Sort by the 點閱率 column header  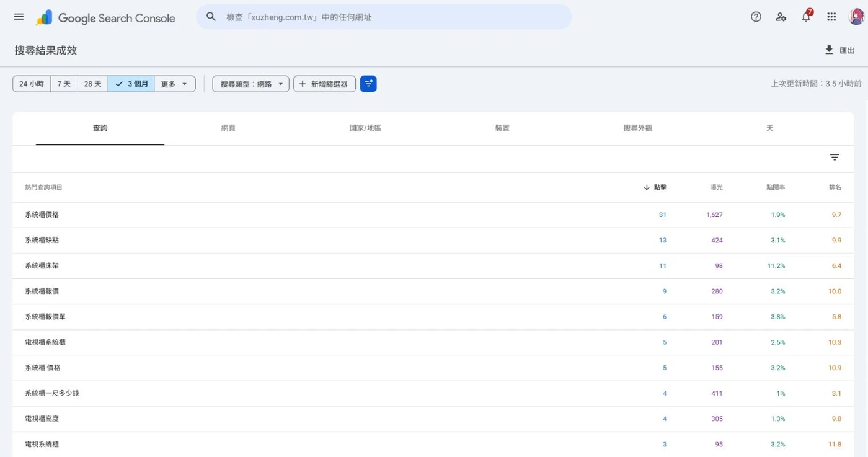tap(776, 187)
